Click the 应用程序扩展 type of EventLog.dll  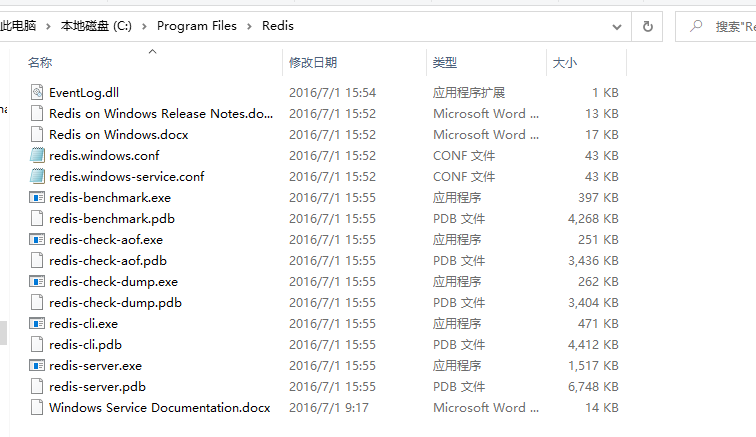[x=469, y=93]
